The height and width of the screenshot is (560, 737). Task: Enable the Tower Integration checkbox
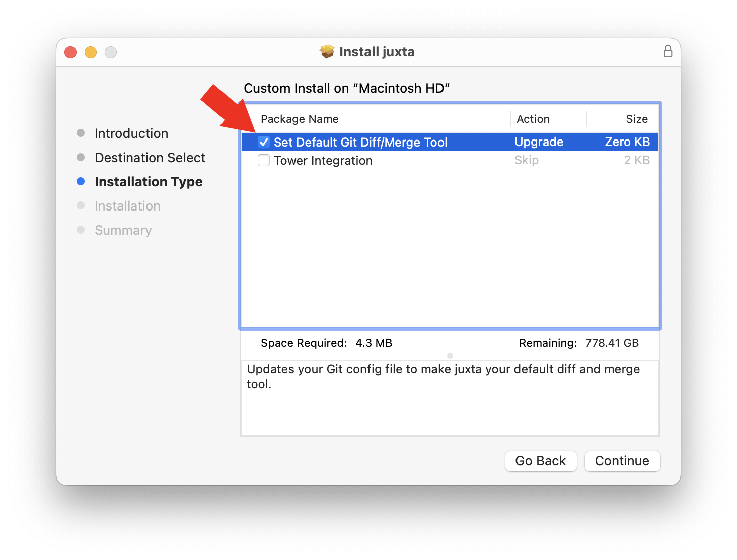coord(264,160)
